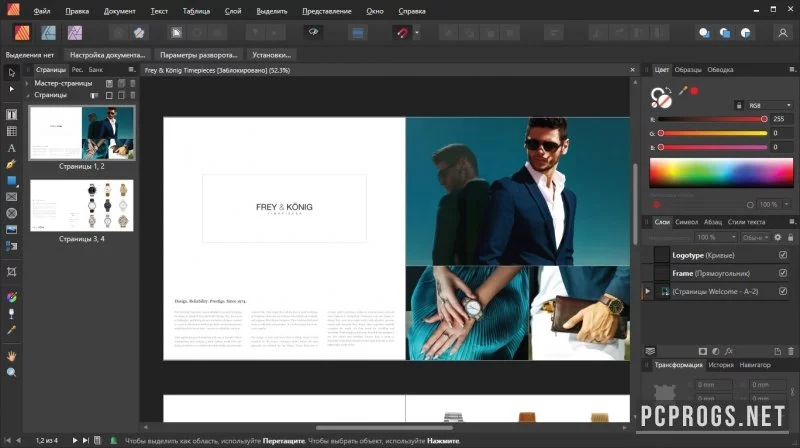800x448 pixels.
Task: Click the eyedropper in the Color panel
Action: coord(683,91)
